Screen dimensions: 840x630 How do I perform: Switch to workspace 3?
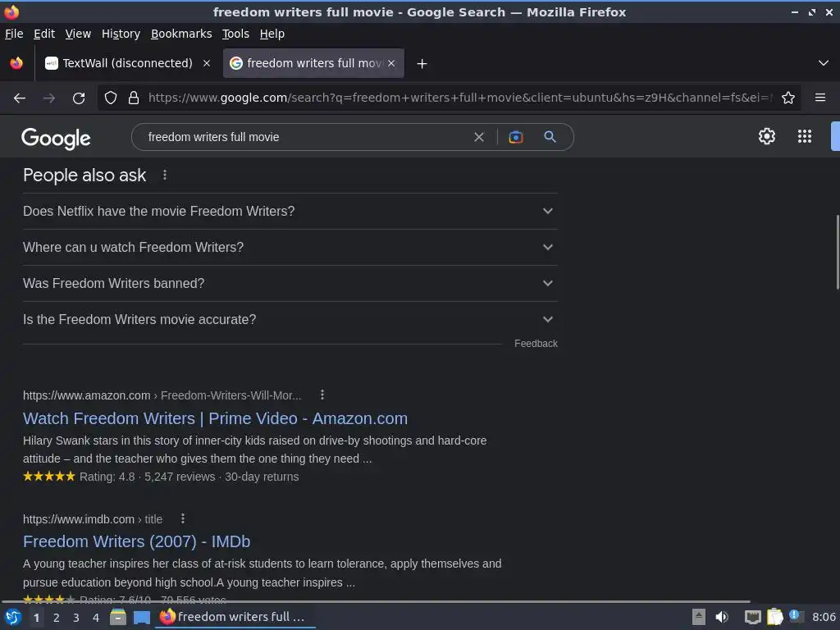(x=76, y=618)
